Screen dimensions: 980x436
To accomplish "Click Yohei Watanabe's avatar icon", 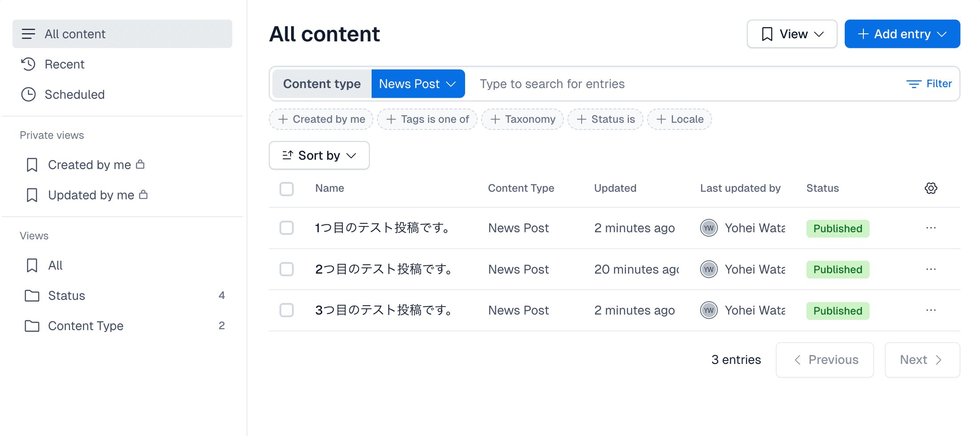I will 709,228.
